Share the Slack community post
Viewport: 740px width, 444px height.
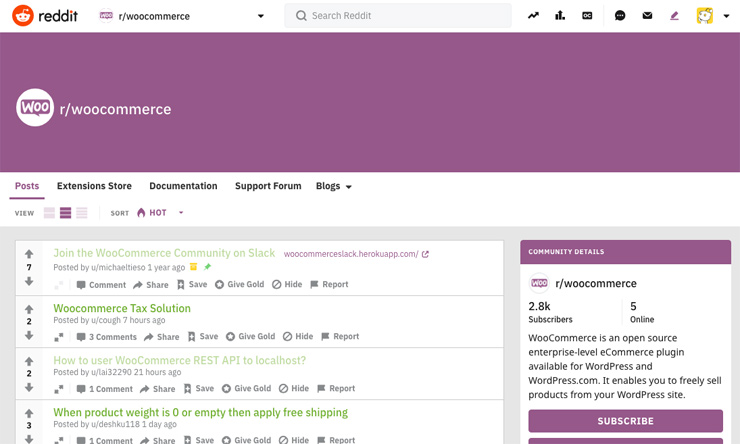[x=151, y=285]
